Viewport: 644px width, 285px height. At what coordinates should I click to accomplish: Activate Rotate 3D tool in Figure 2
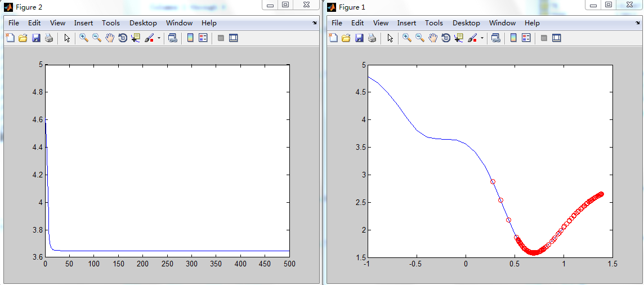click(122, 38)
